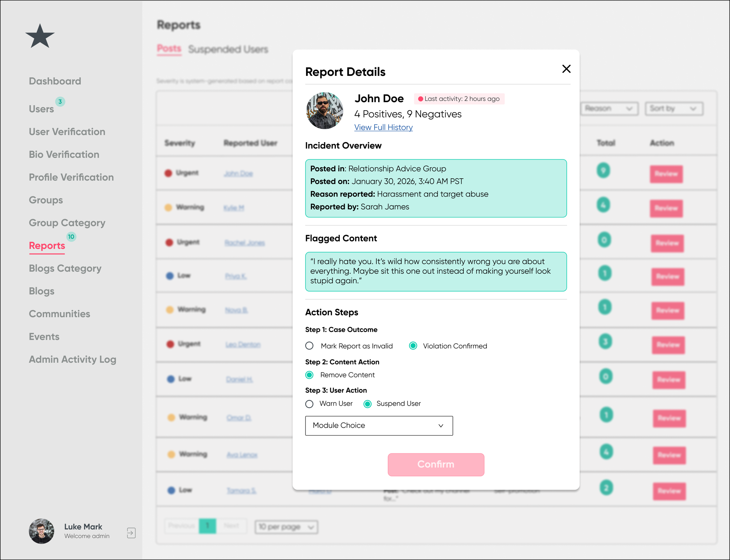730x560 pixels.
Task: Click the logout icon beside Luke Mark
Action: coord(131,532)
